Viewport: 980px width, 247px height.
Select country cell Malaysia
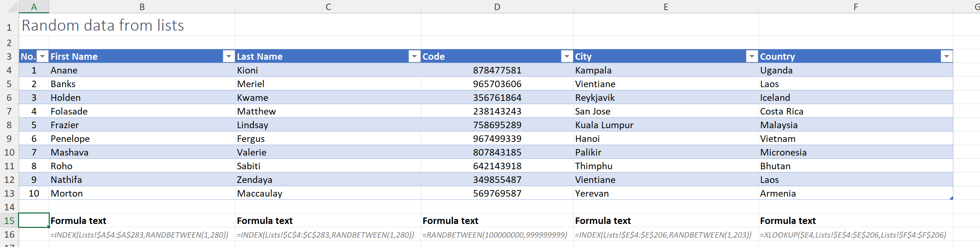click(x=856, y=125)
